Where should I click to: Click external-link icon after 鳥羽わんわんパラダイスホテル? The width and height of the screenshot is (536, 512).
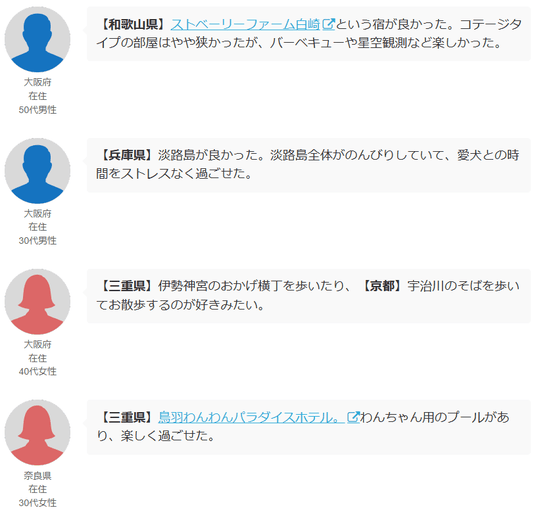coord(353,417)
